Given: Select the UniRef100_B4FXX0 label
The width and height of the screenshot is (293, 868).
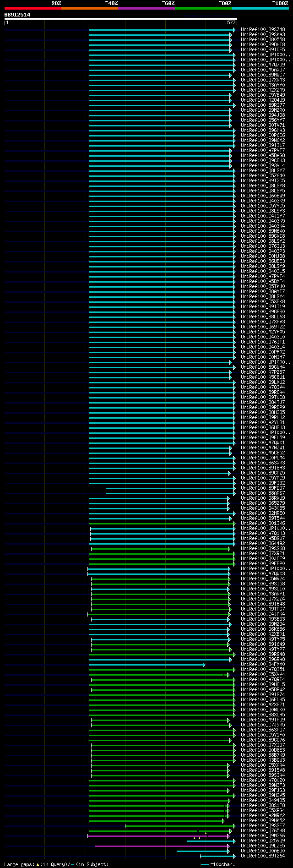Looking at the screenshot, I should point(263,665).
